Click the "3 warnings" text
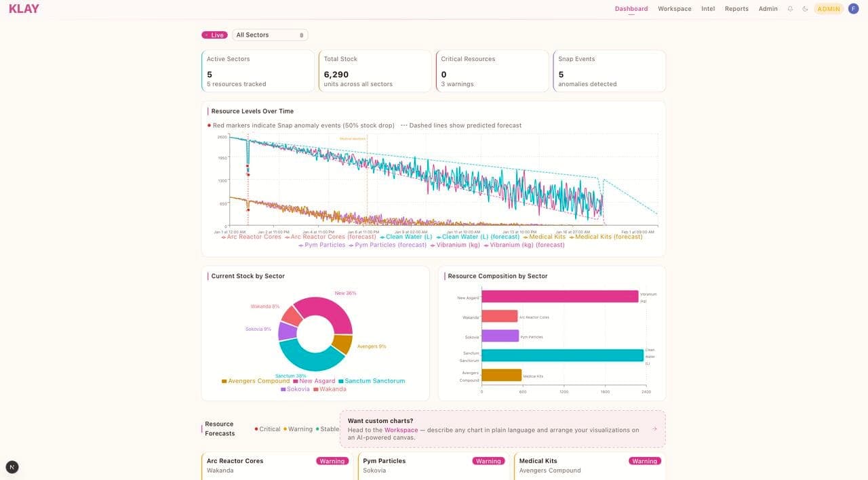The width and height of the screenshot is (868, 480). pos(458,84)
